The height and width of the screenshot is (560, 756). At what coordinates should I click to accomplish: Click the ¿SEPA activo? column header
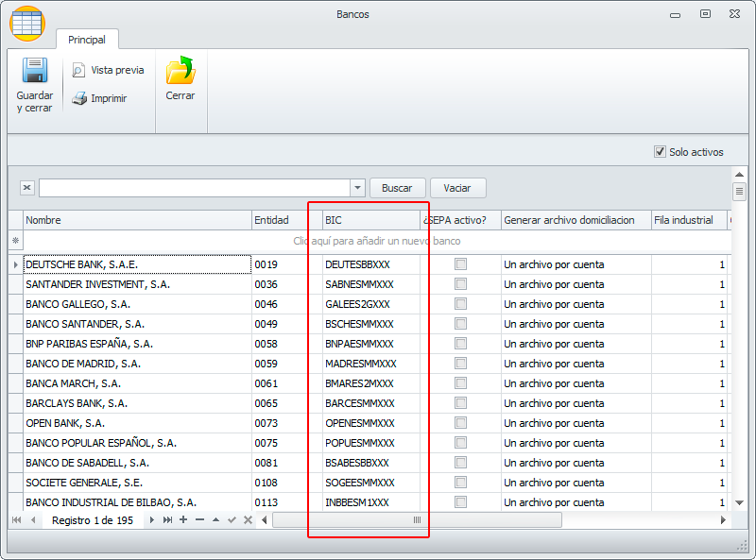[460, 220]
